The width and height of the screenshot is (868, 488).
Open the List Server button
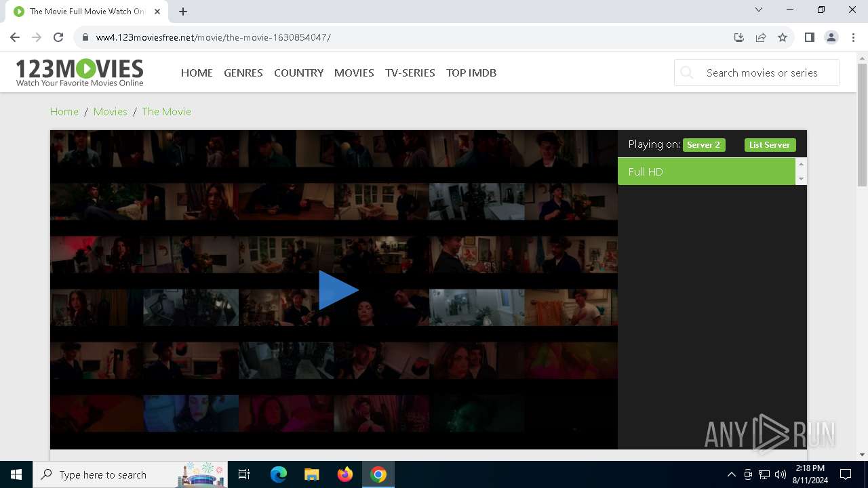(x=770, y=144)
